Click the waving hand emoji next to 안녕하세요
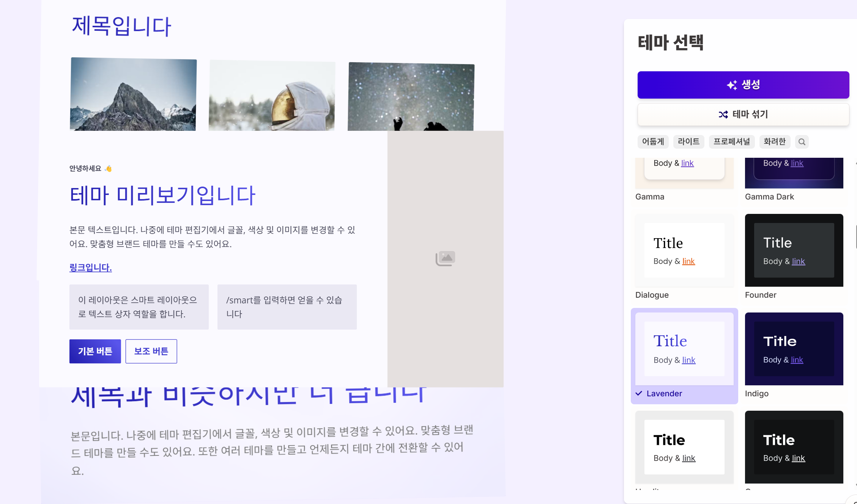The height and width of the screenshot is (504, 857). pos(108,168)
